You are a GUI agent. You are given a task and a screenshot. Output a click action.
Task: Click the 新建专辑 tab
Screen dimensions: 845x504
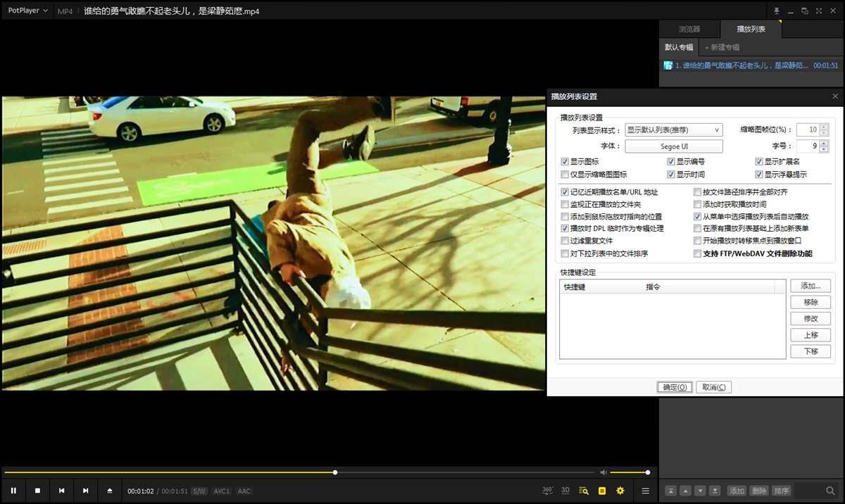click(x=724, y=47)
